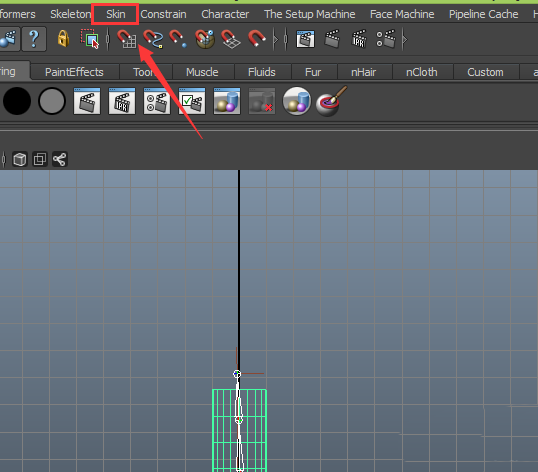Enable Snap to curves magnet icon
The height and width of the screenshot is (472, 538).
pyautogui.click(x=153, y=39)
